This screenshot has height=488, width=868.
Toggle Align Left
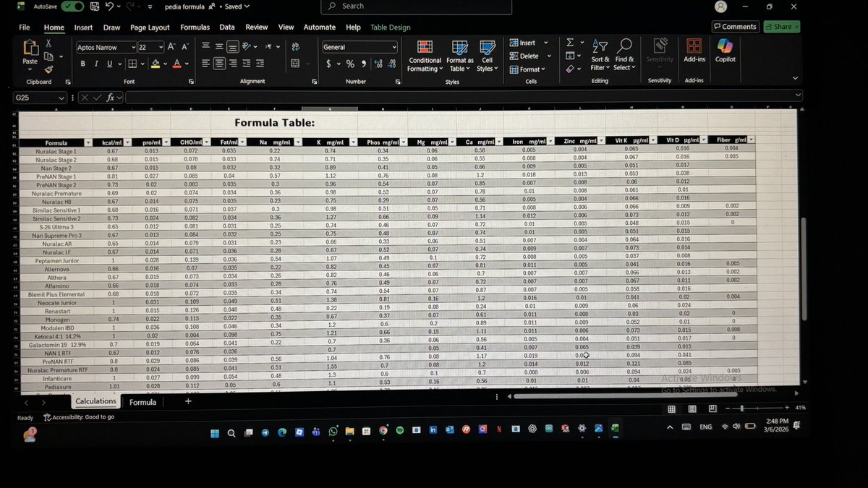click(206, 64)
